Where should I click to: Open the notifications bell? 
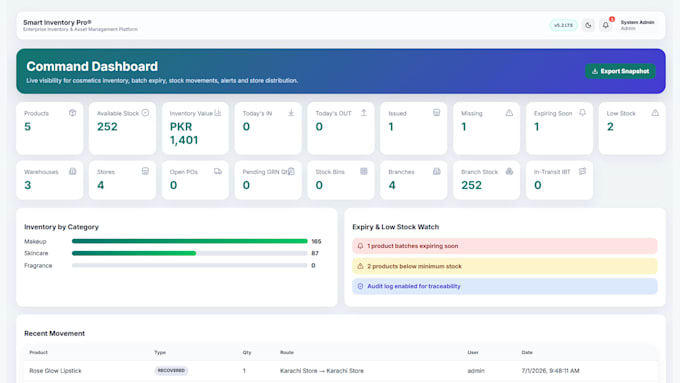[x=606, y=25]
